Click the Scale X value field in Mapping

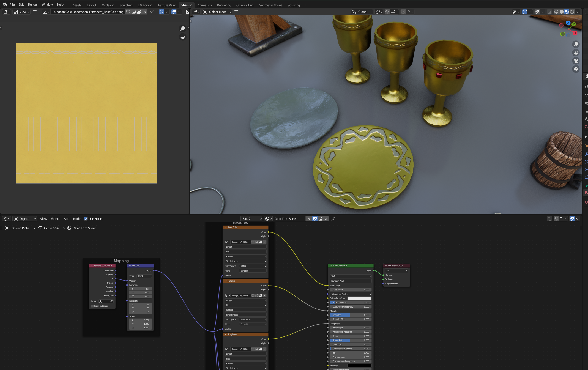coord(140,320)
